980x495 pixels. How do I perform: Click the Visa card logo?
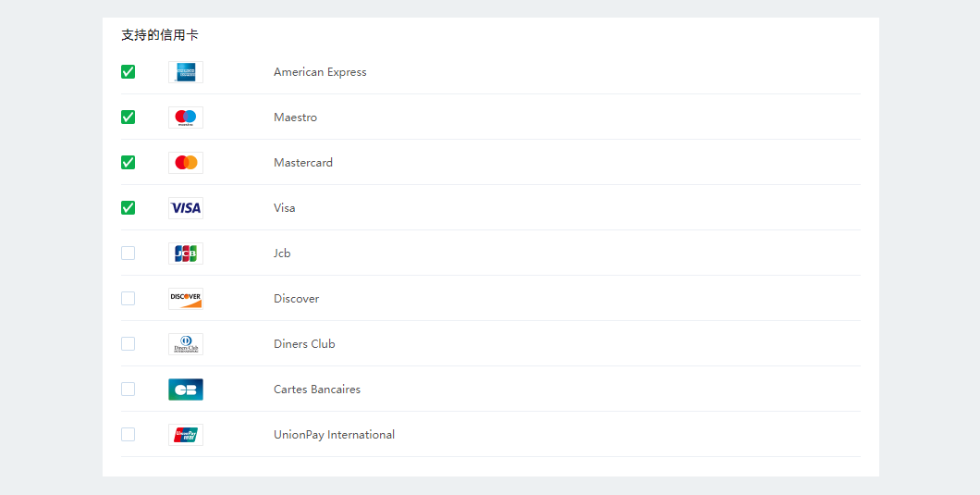click(186, 208)
